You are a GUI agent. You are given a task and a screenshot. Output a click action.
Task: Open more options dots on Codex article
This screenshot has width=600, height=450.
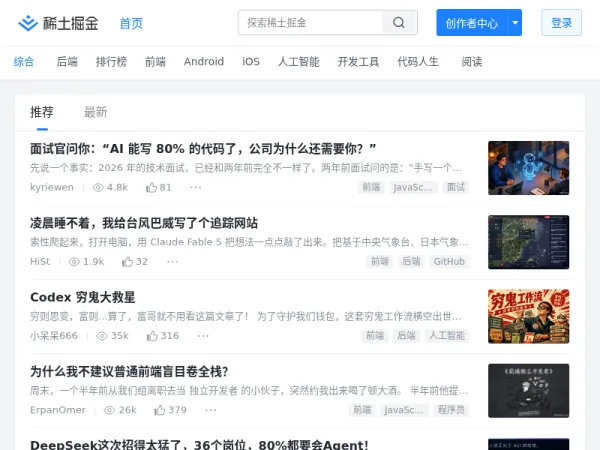[203, 336]
